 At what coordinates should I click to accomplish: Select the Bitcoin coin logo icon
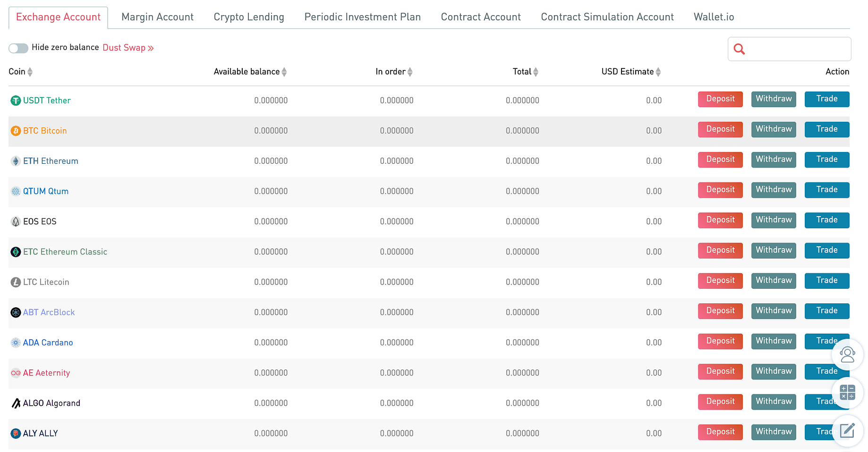[15, 131]
